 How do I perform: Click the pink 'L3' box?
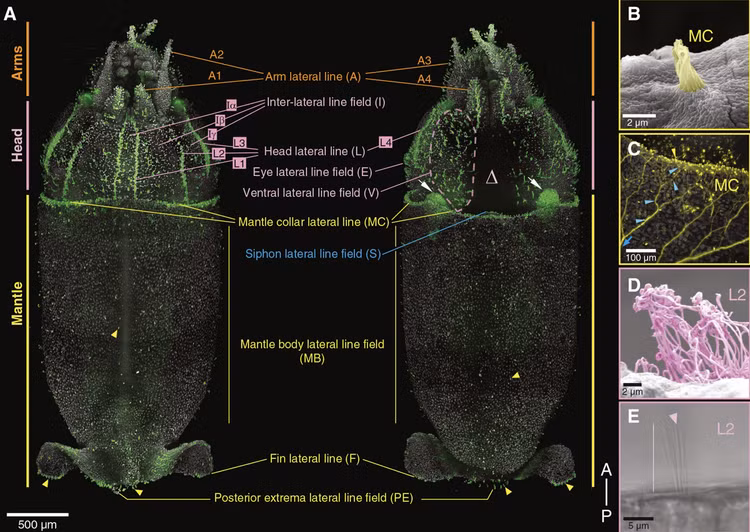(240, 143)
